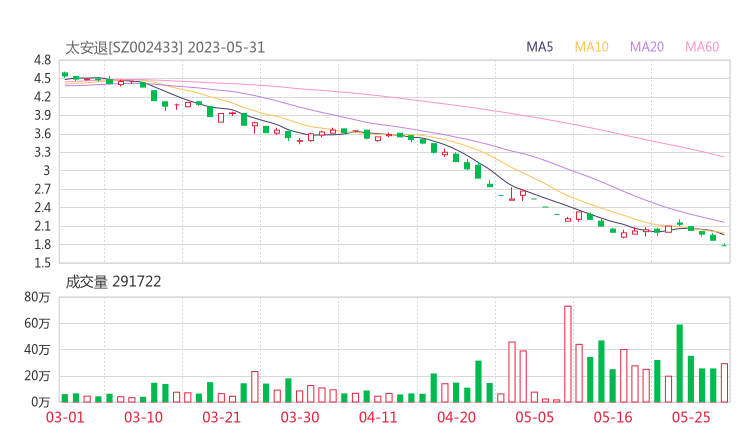Click the 05-16 date axis label
The image size is (740, 440).
pyautogui.click(x=613, y=417)
